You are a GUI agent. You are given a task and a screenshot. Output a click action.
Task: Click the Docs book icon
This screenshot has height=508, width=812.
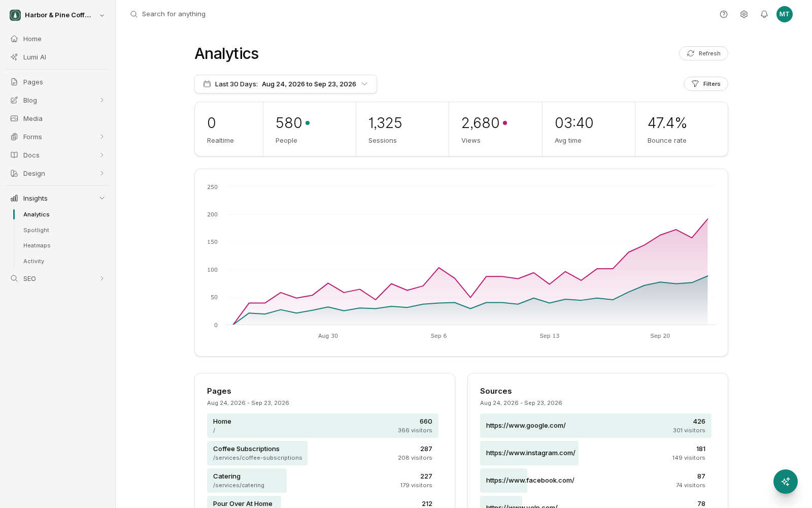[14, 155]
